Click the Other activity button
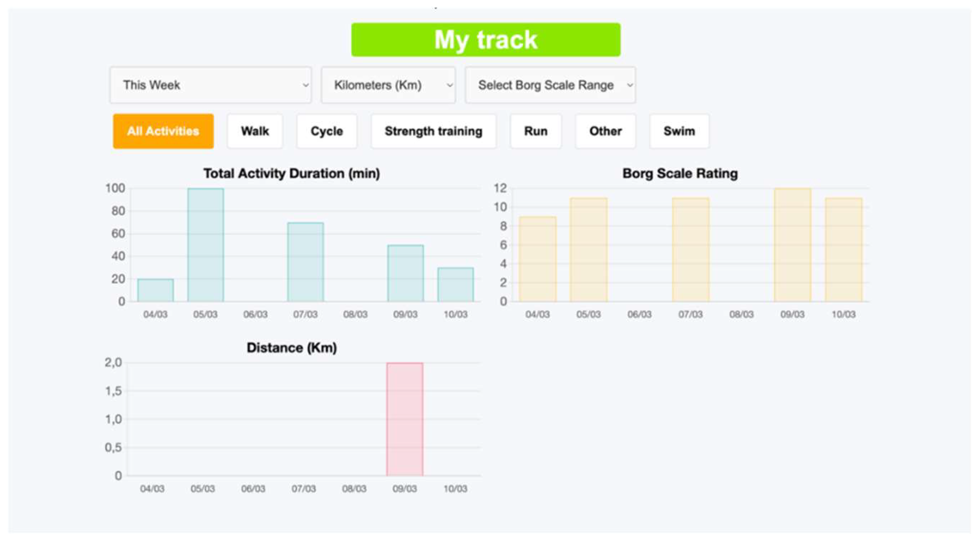Image resolution: width=980 pixels, height=544 pixels. click(x=605, y=131)
